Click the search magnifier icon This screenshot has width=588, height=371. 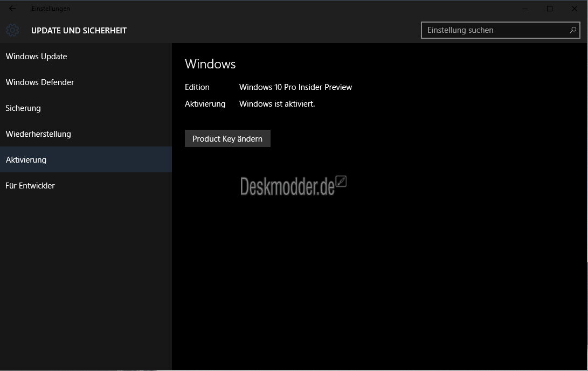tap(572, 30)
